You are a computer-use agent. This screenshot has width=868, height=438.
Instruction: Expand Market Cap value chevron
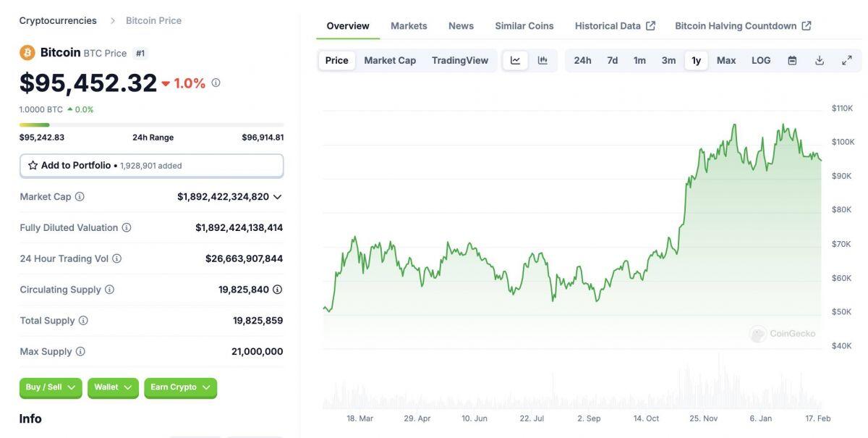pos(278,197)
